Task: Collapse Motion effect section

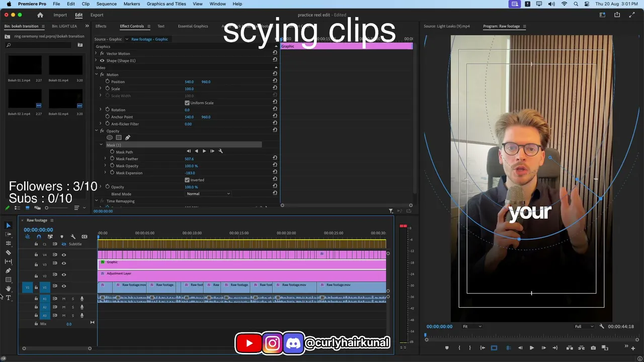Action: click(96, 74)
